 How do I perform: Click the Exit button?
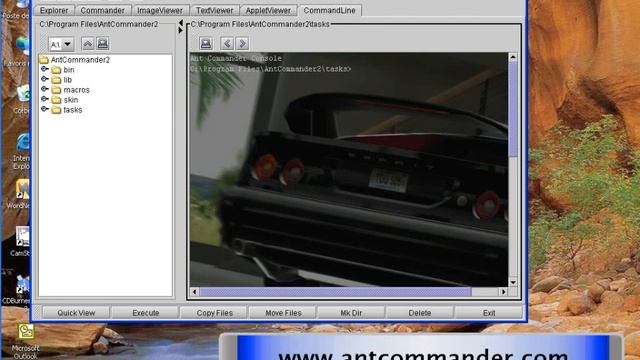489,313
